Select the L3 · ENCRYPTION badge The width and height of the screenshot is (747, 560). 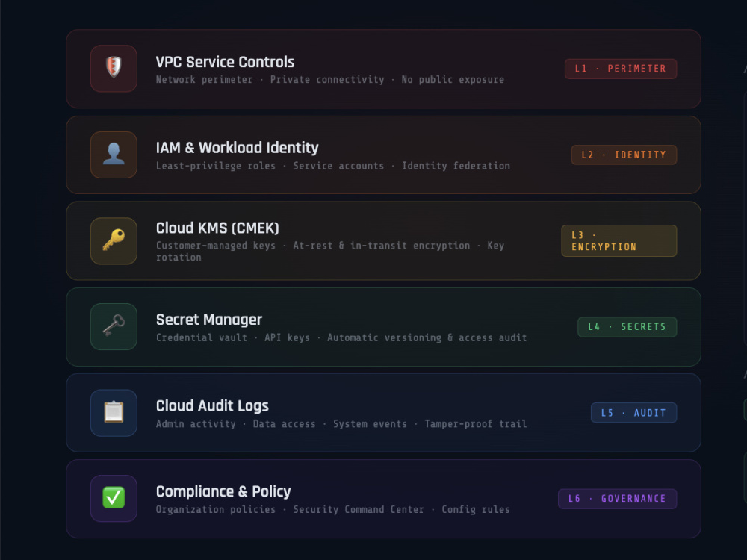point(619,241)
